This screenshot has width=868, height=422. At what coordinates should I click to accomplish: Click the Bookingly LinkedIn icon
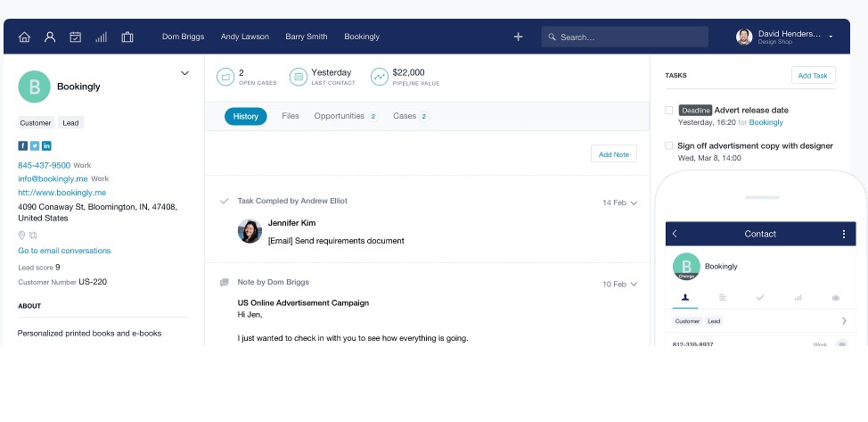click(x=46, y=145)
